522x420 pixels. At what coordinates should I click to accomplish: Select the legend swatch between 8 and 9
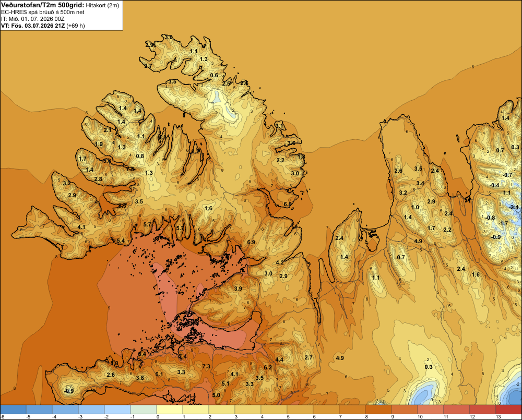378,409
